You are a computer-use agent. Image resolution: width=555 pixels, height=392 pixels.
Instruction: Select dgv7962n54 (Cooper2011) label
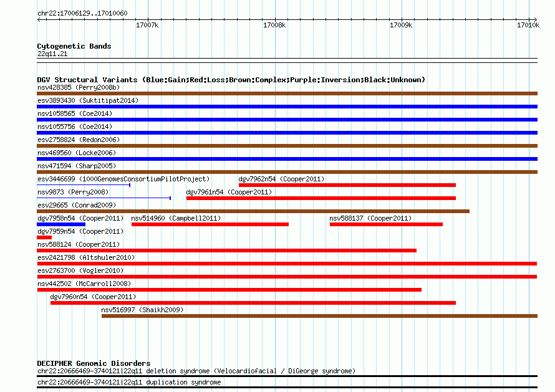tap(281, 179)
